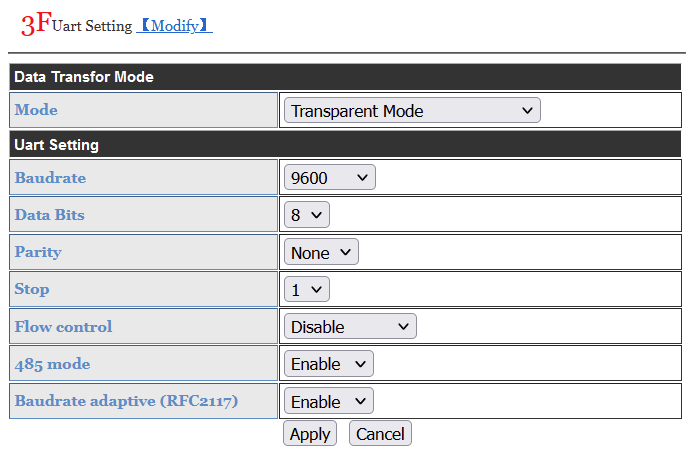Click the Modify link
The width and height of the screenshot is (689, 449).
(174, 26)
